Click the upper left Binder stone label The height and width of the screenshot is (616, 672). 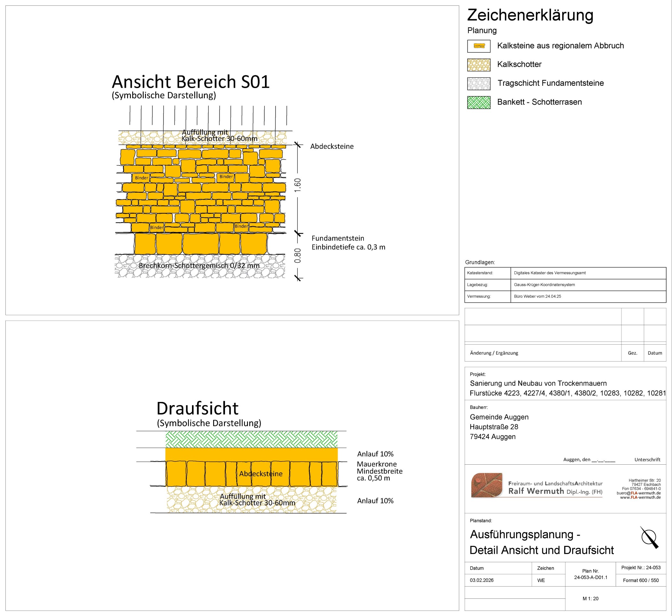(x=141, y=178)
